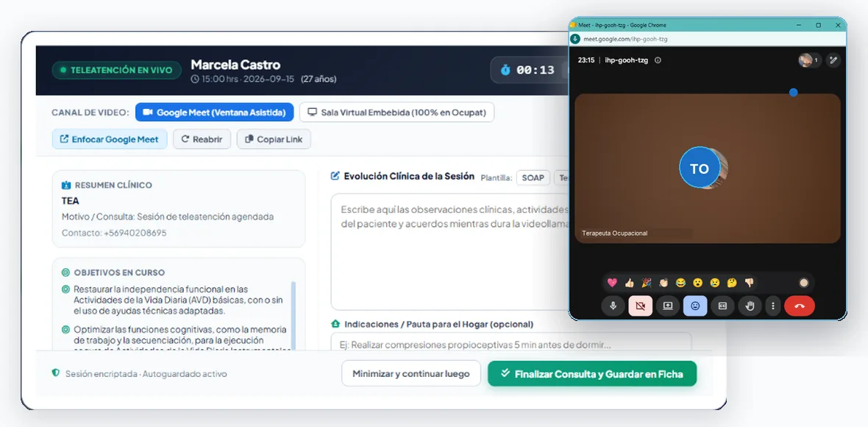868x427 pixels.
Task: Click the stopwatch icon beside the 00:13 timer
Action: click(x=505, y=71)
